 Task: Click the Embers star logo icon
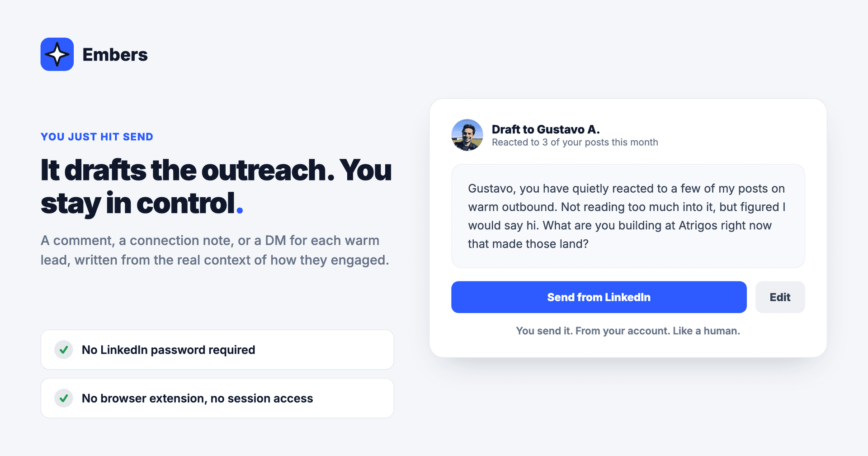[57, 54]
